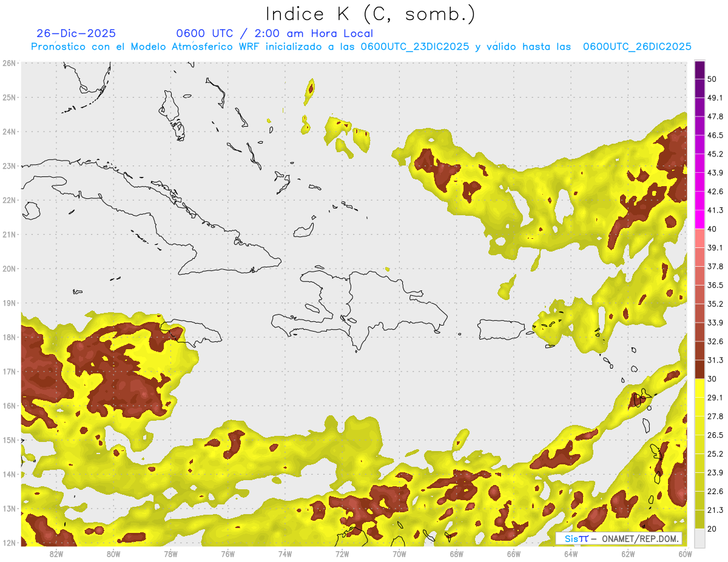Click the colorbar value 35.2
Screen dimensions: 728x562
(x=715, y=304)
